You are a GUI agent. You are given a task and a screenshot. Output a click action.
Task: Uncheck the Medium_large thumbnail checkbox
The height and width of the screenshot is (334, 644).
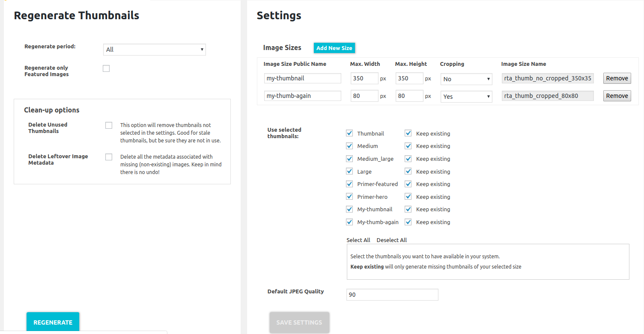(x=349, y=159)
